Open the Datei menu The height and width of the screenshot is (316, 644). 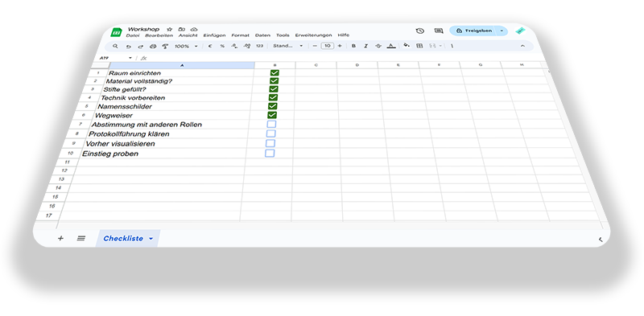pos(133,35)
